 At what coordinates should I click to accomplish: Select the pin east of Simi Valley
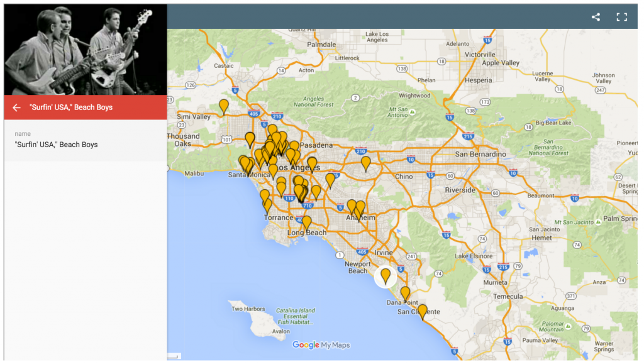(224, 106)
